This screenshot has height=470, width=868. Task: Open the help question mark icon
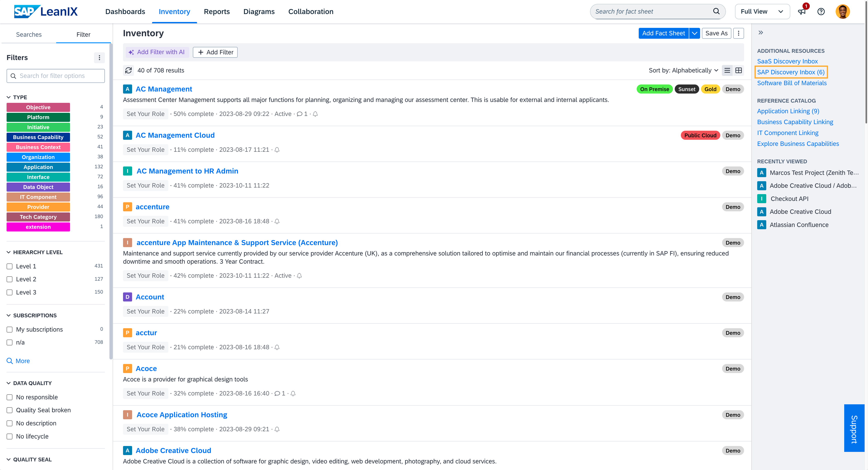821,12
